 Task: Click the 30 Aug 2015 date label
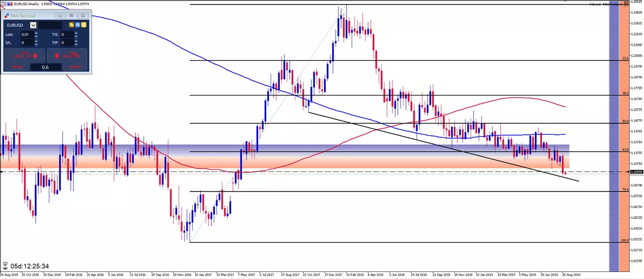(x=9, y=275)
